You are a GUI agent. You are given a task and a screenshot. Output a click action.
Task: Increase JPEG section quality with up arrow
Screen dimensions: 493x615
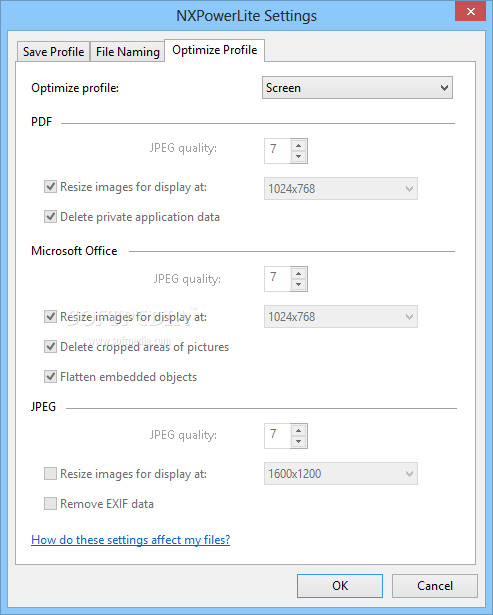(x=299, y=430)
